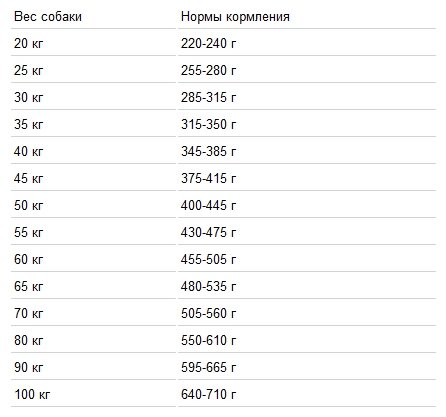Click the 285-315 г value
The height and width of the screenshot is (417, 446).
208,97
